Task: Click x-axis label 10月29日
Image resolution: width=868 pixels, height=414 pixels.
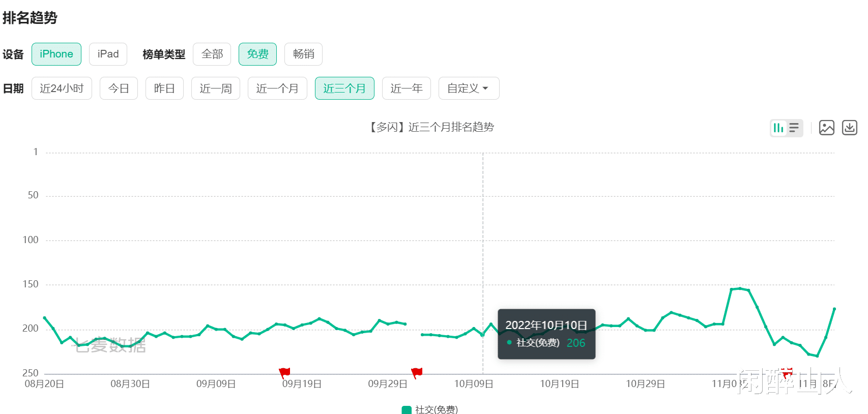Action: click(646, 384)
